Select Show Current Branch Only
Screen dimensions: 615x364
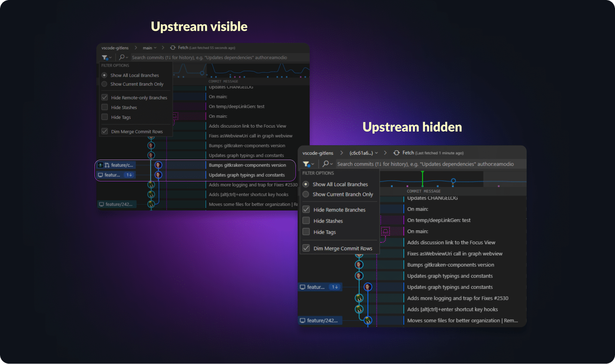pyautogui.click(x=104, y=84)
